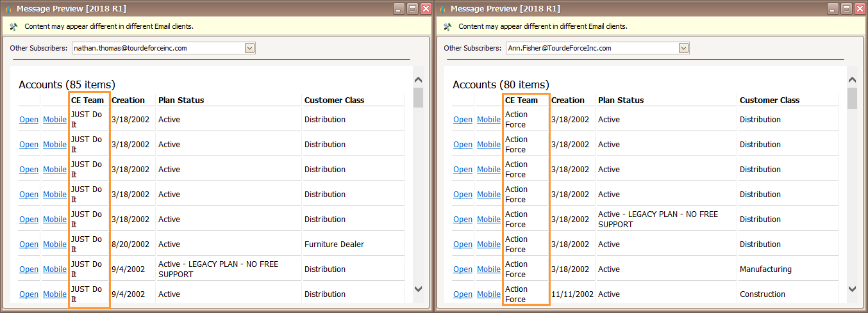This screenshot has width=868, height=313.
Task: Click Open in right window's LEGACY PLAN row
Action: (463, 219)
